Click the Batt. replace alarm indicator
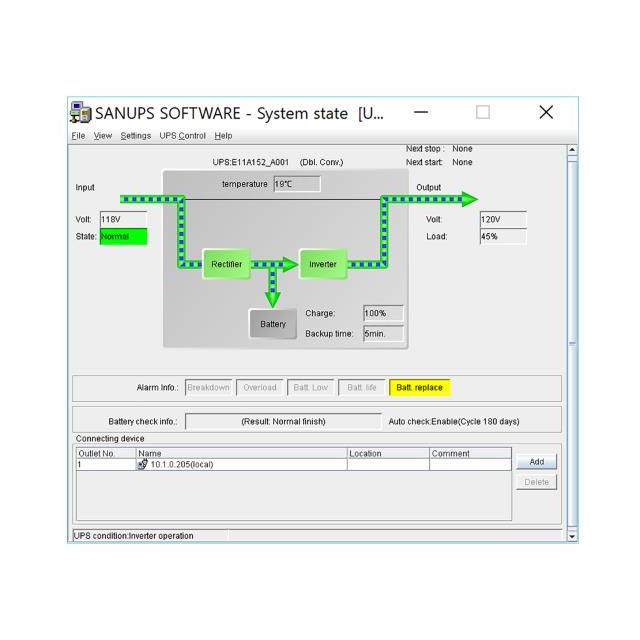 pyautogui.click(x=420, y=387)
